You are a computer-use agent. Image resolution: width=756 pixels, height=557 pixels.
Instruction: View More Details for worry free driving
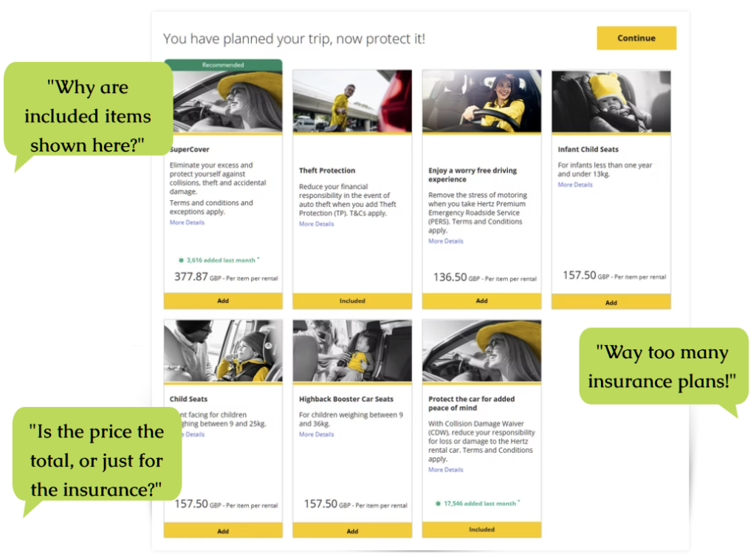click(445, 241)
